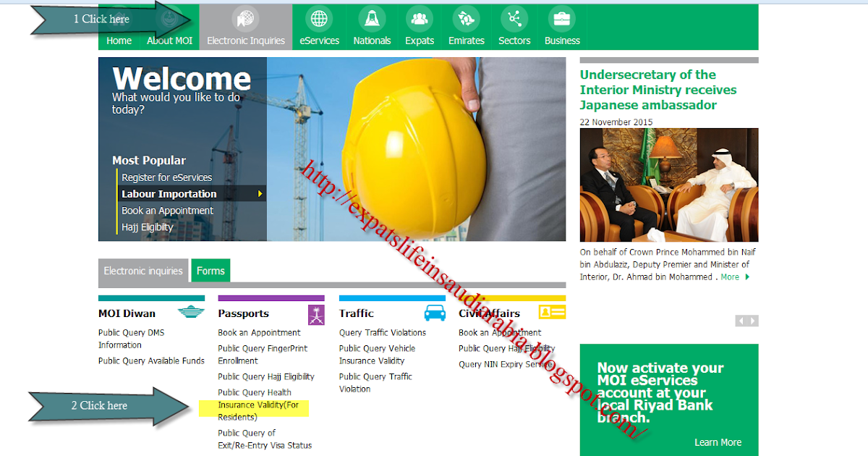Click the Traffic car icon
Screen dimensions: 868x456
point(435,313)
